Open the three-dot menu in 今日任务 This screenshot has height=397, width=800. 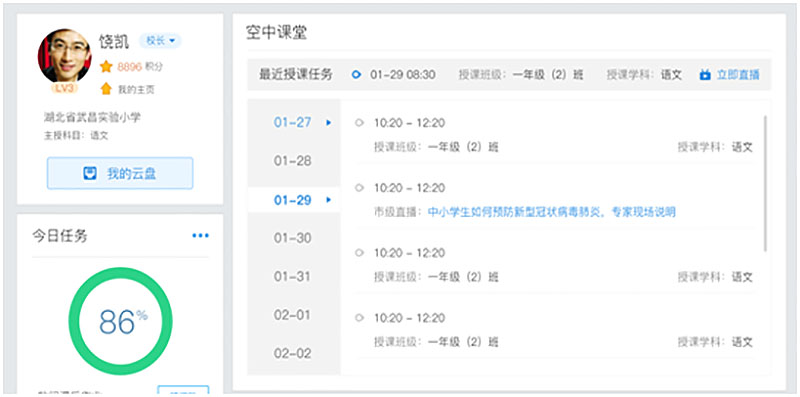(x=201, y=235)
